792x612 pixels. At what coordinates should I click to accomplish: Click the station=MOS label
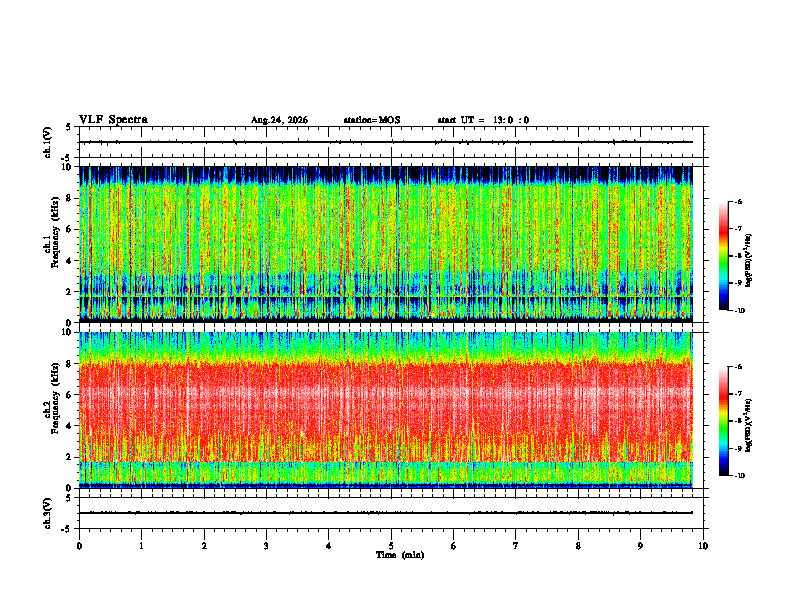372,120
